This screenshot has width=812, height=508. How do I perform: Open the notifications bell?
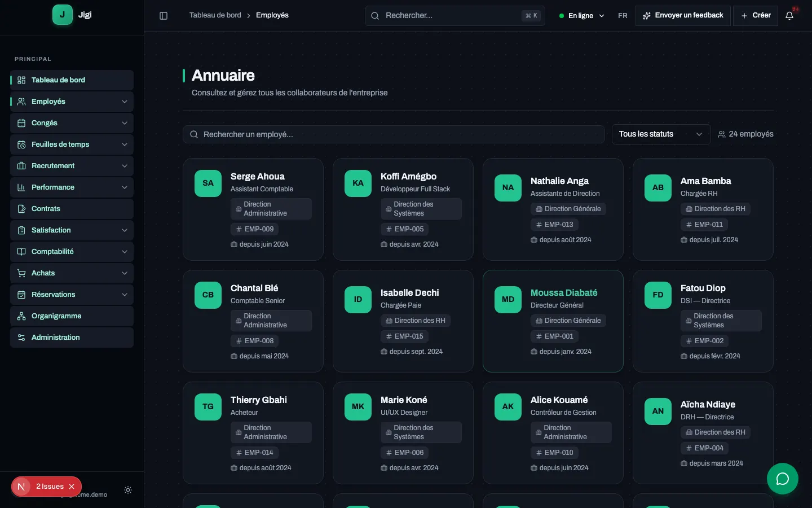(x=789, y=16)
